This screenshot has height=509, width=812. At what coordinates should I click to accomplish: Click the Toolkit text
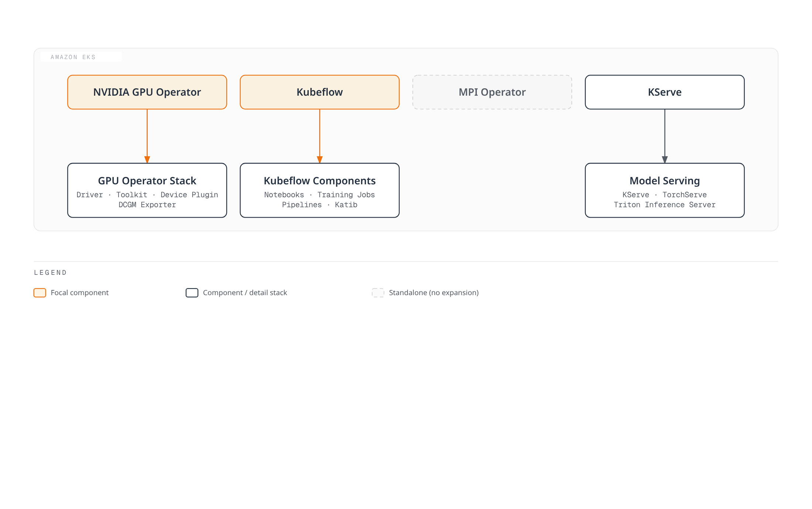tap(132, 195)
